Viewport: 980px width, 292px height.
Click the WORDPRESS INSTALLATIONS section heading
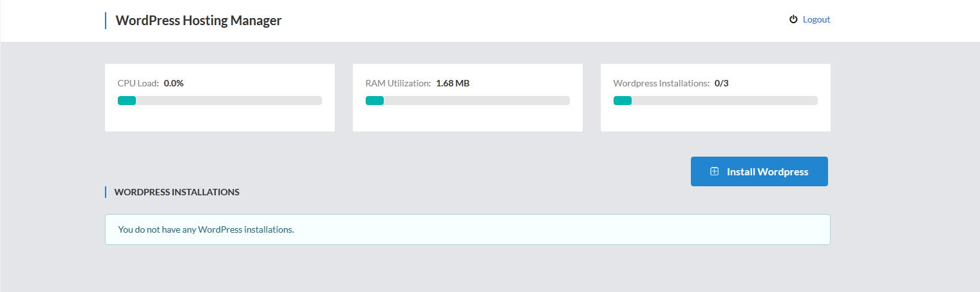coord(176,192)
